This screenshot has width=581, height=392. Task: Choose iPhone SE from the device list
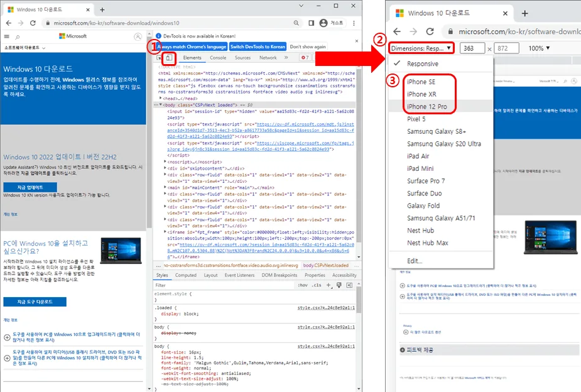(x=441, y=82)
